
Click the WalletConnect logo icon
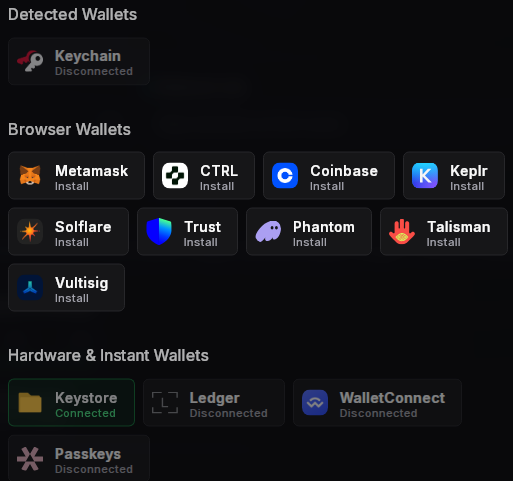click(315, 402)
